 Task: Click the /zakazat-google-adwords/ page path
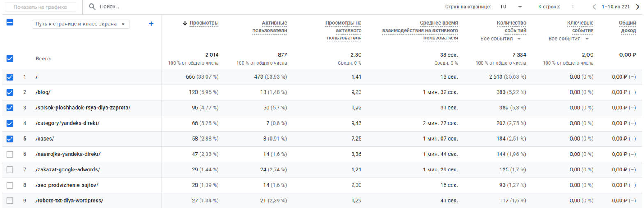[x=68, y=170]
